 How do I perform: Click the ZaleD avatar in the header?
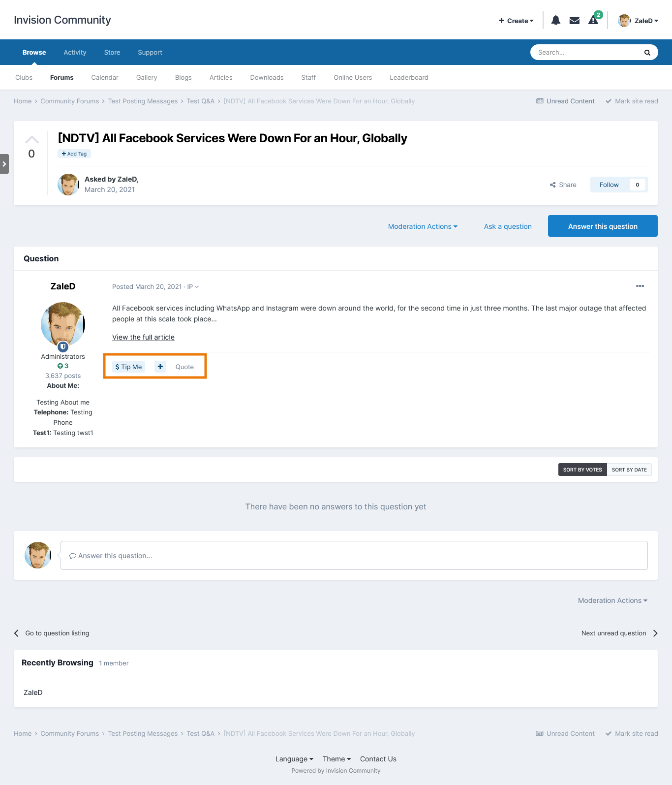[624, 21]
